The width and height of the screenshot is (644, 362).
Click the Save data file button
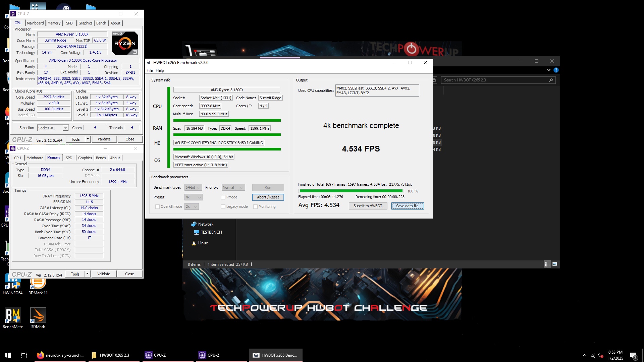point(407,206)
